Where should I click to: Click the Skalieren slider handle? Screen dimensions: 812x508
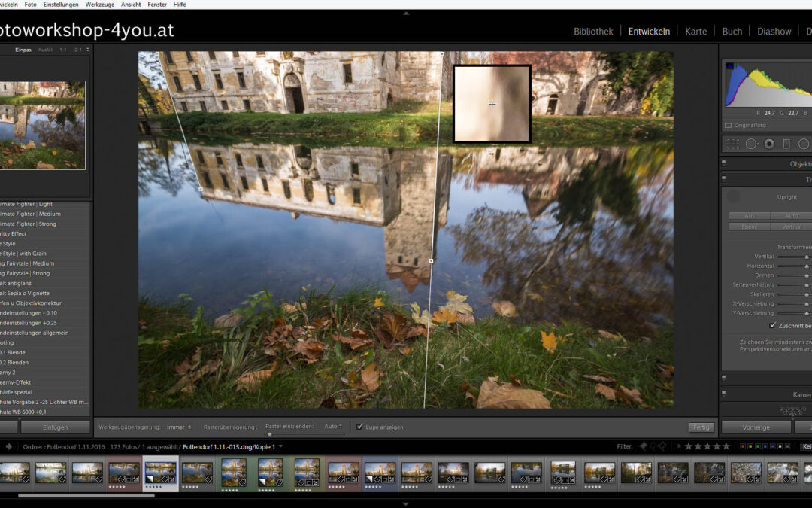tap(806, 294)
